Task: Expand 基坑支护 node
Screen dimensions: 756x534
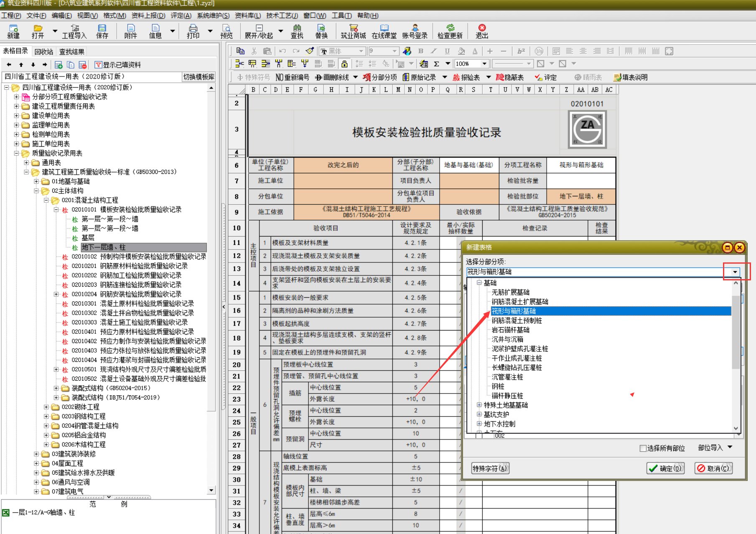Action: (x=479, y=414)
